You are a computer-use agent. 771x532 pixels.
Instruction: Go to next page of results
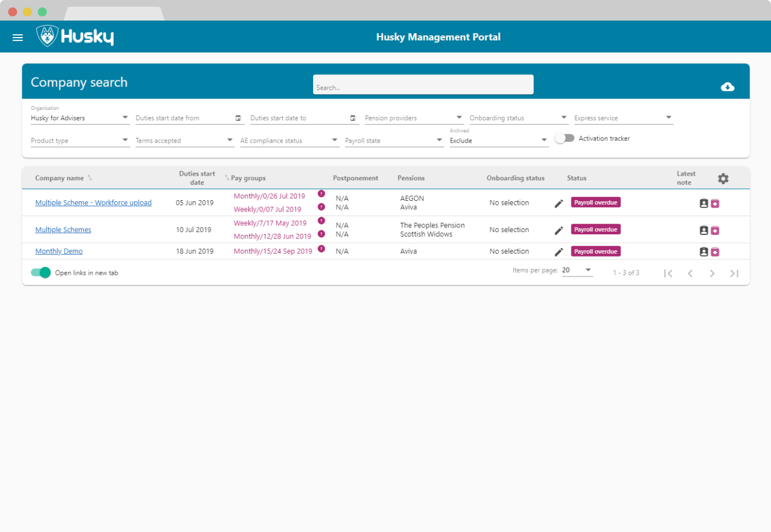[x=712, y=274]
